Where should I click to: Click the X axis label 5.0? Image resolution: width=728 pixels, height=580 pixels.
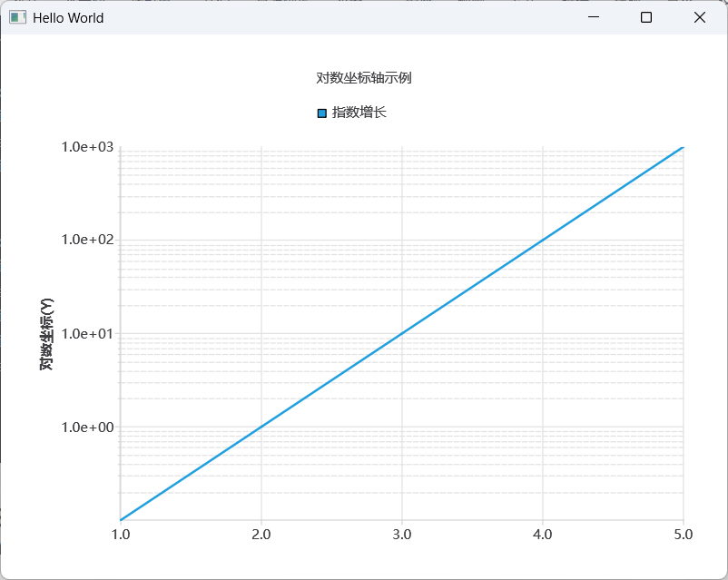coord(684,535)
